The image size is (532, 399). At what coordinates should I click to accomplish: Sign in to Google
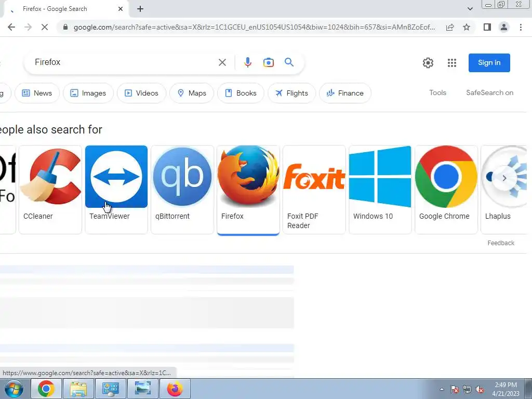pos(489,63)
